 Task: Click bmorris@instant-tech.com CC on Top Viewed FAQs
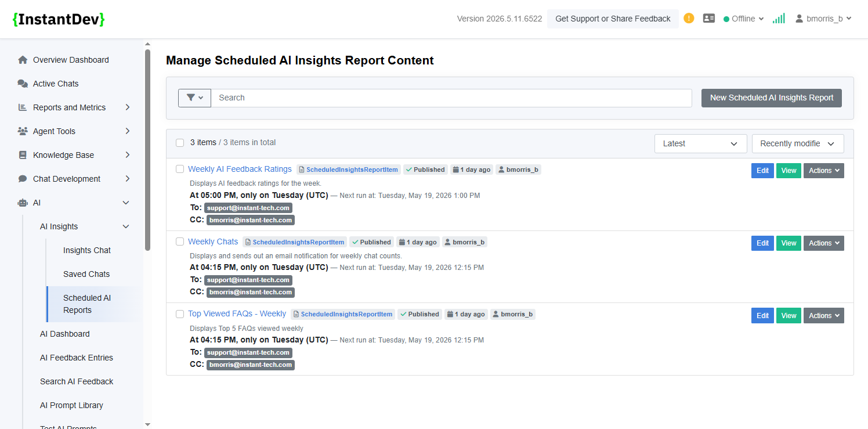coord(251,365)
